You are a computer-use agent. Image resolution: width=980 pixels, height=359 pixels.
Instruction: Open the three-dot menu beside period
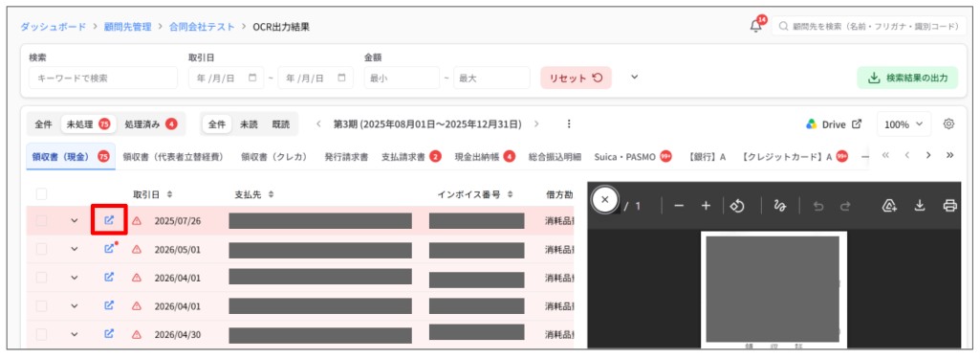(x=569, y=123)
